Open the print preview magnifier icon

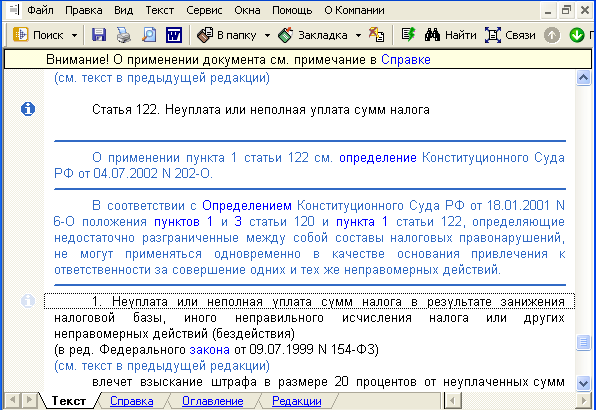coord(149,35)
